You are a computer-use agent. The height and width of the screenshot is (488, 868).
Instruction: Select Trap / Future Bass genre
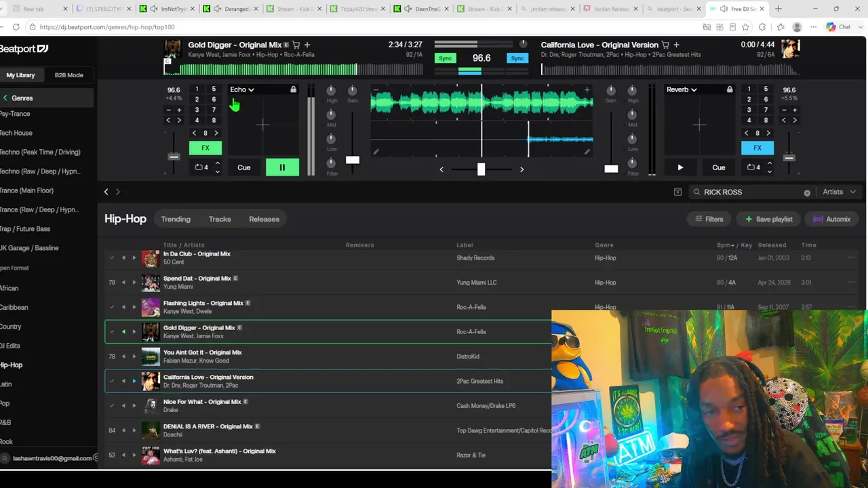coord(25,229)
